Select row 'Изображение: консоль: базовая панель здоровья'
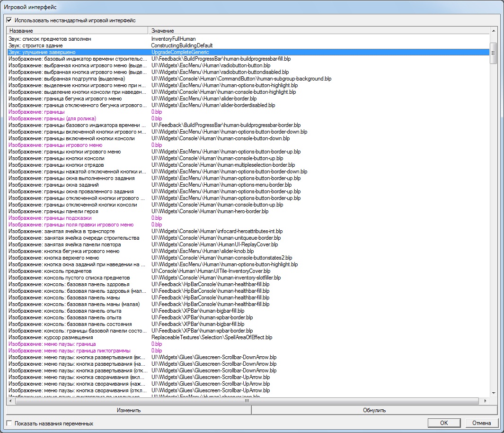The height and width of the screenshot is (433, 504). [248, 284]
